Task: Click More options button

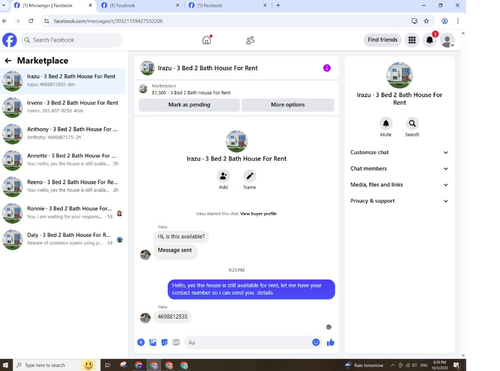Action: tap(288, 105)
